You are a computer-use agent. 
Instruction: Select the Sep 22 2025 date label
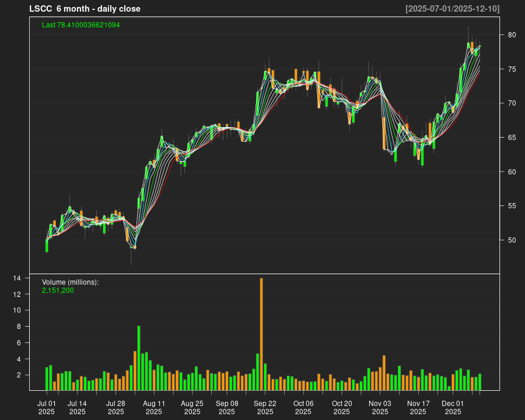265,407
